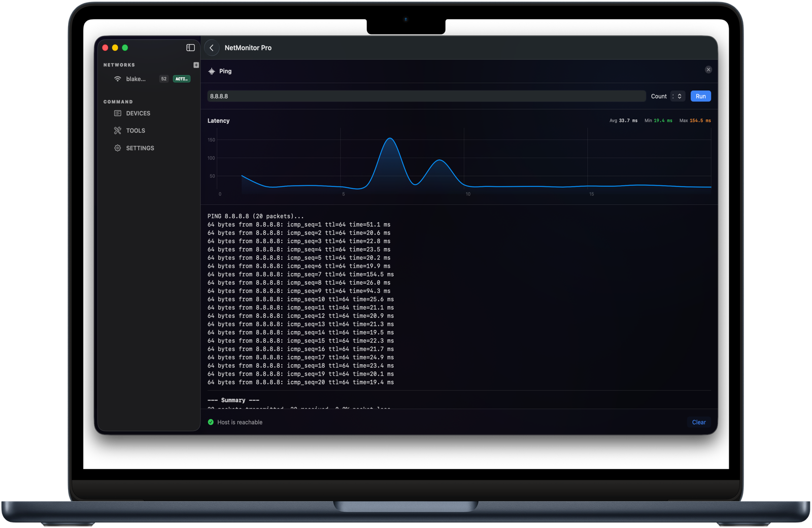Click the Max 154.5 ms statistic

pyautogui.click(x=695, y=121)
